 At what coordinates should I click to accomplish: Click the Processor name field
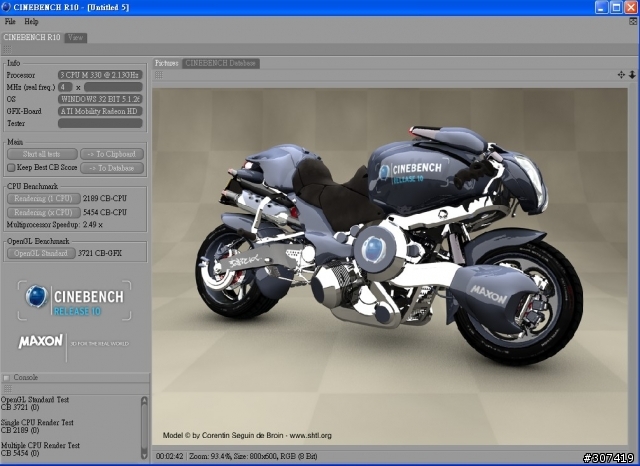tap(100, 75)
